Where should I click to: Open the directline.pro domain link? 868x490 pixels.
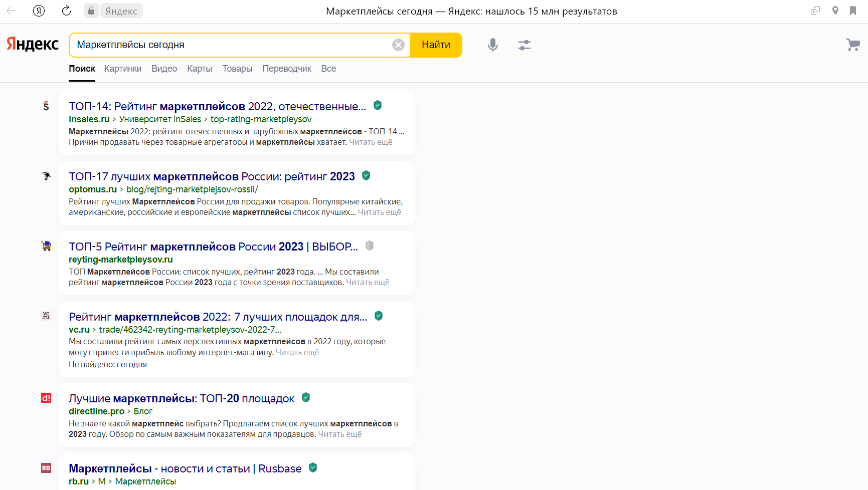pyautogui.click(x=96, y=411)
